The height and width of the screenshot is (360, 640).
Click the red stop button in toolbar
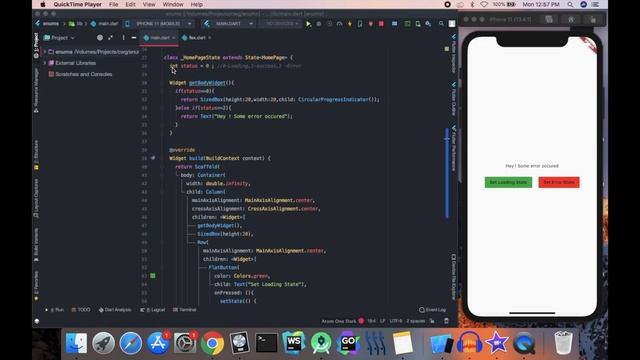[381, 24]
